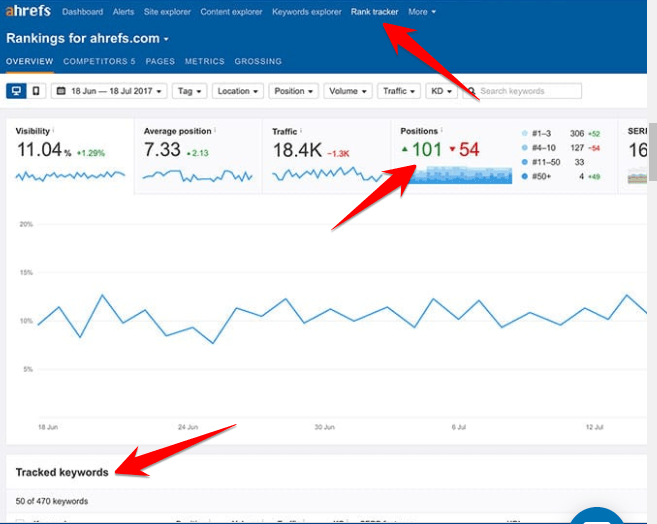The height and width of the screenshot is (524, 657).
Task: Select the Traffic metric card
Action: click(326, 156)
